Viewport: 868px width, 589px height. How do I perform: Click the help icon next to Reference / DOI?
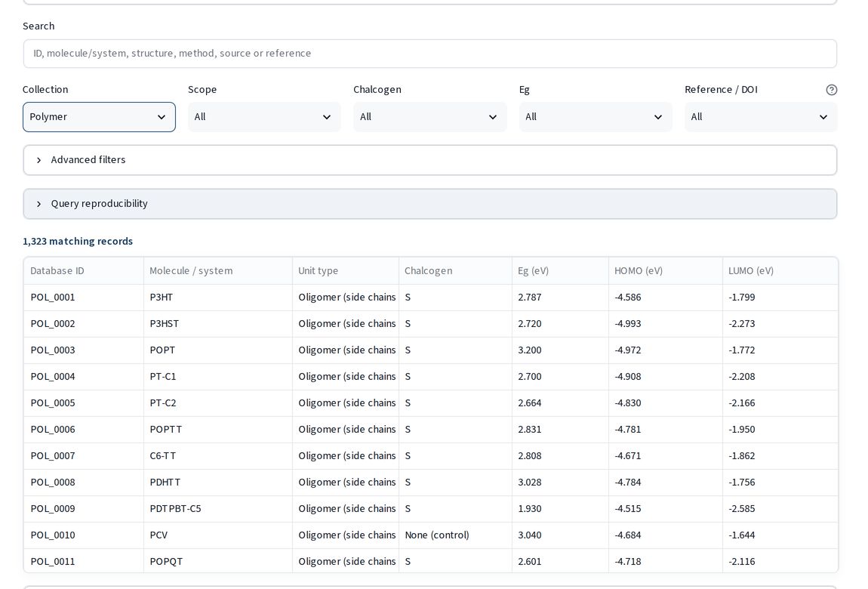point(831,90)
